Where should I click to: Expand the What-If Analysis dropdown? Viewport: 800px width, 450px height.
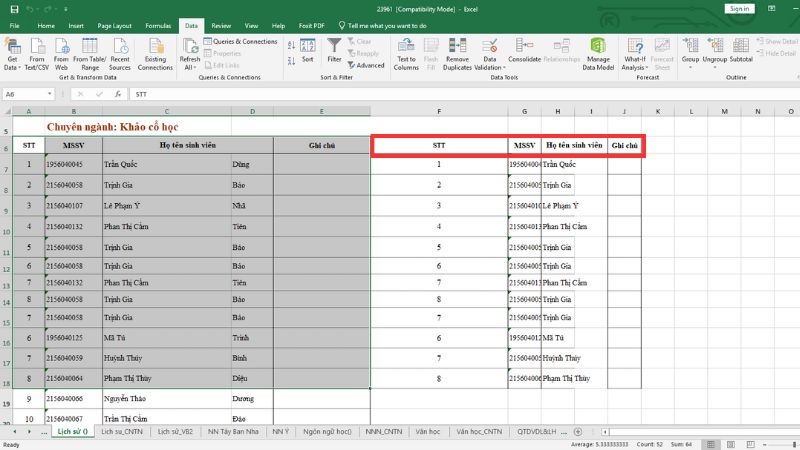[635, 66]
